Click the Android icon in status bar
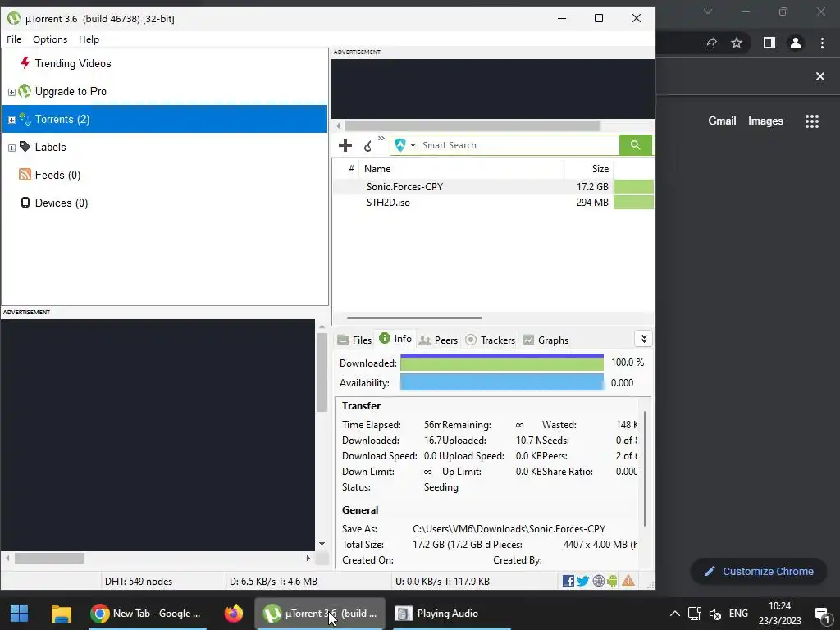Screen dimensions: 840x630 coord(612,581)
